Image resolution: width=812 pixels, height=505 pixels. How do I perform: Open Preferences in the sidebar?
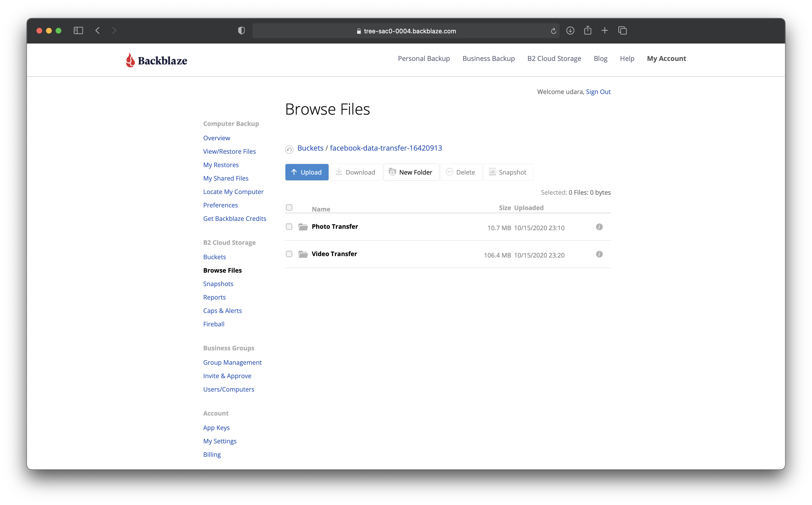(220, 205)
